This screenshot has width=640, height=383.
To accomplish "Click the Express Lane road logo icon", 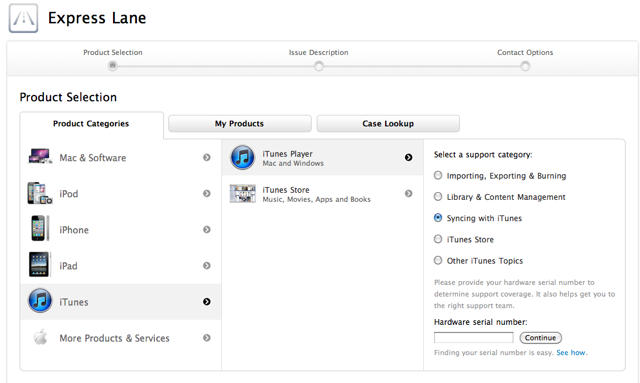I will 23,18.
